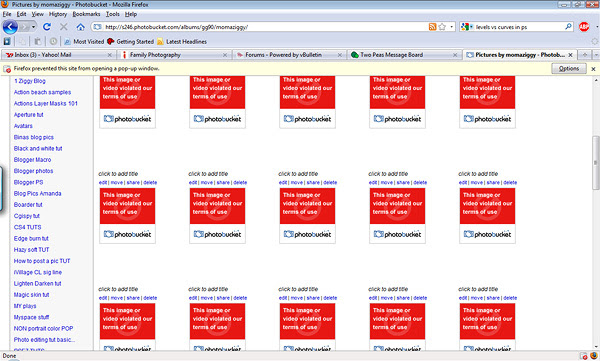Viewport: 600px width, 361px height.
Task: Open the CS4 TUTS album
Action: (28, 227)
